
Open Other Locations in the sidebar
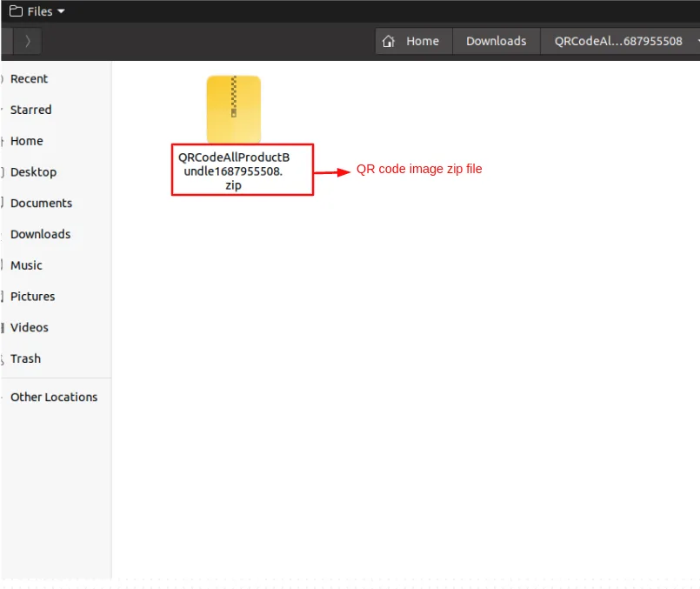(x=54, y=397)
